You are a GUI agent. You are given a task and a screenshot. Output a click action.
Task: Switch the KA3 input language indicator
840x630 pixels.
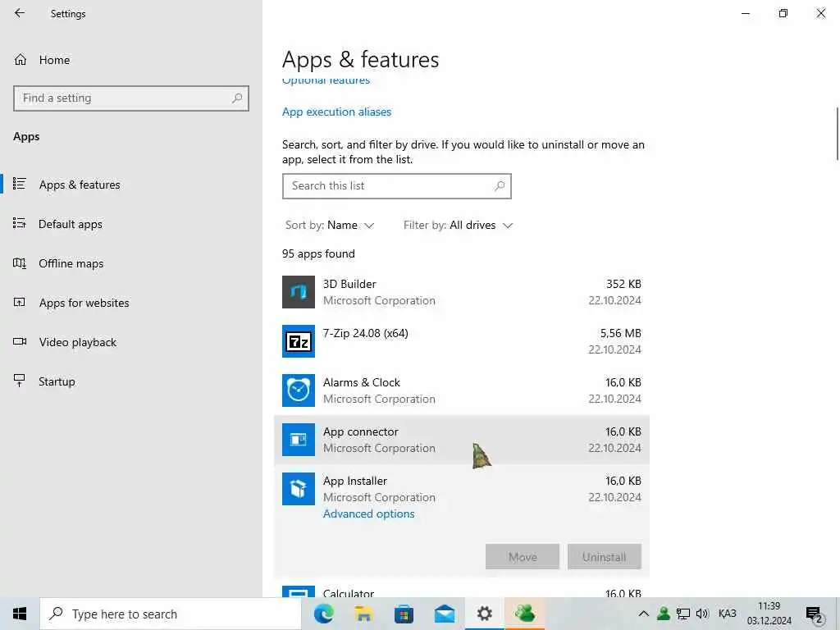(727, 614)
